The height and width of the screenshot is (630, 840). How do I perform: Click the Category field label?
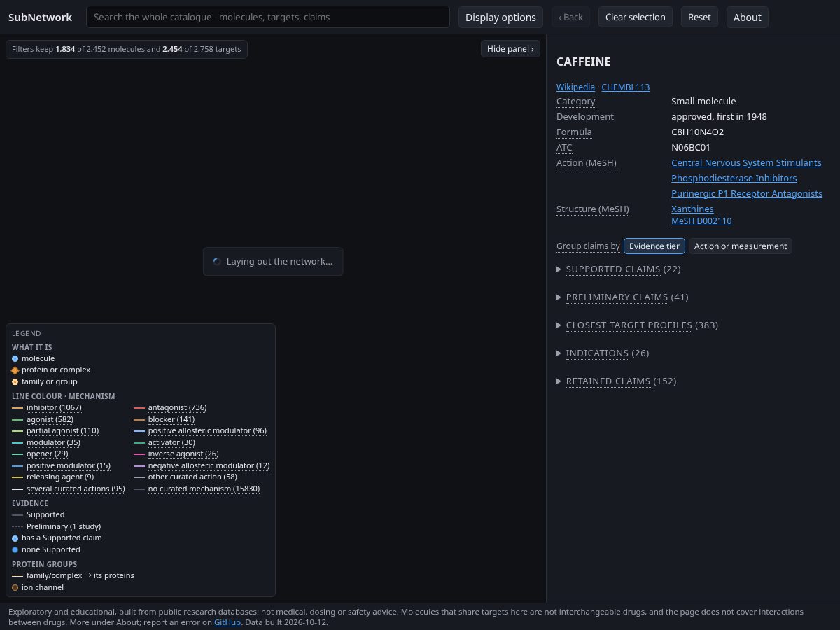576,101
